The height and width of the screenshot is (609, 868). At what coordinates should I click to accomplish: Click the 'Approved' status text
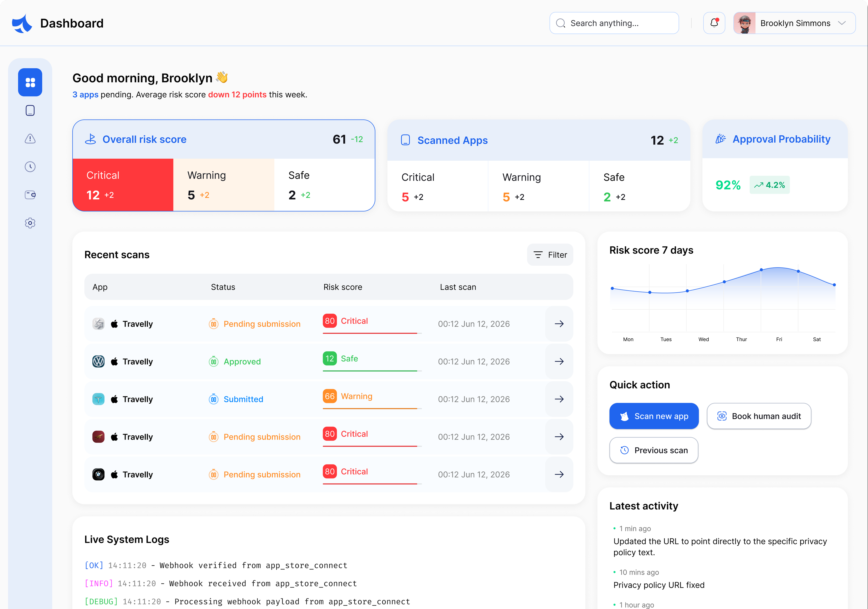(x=242, y=362)
